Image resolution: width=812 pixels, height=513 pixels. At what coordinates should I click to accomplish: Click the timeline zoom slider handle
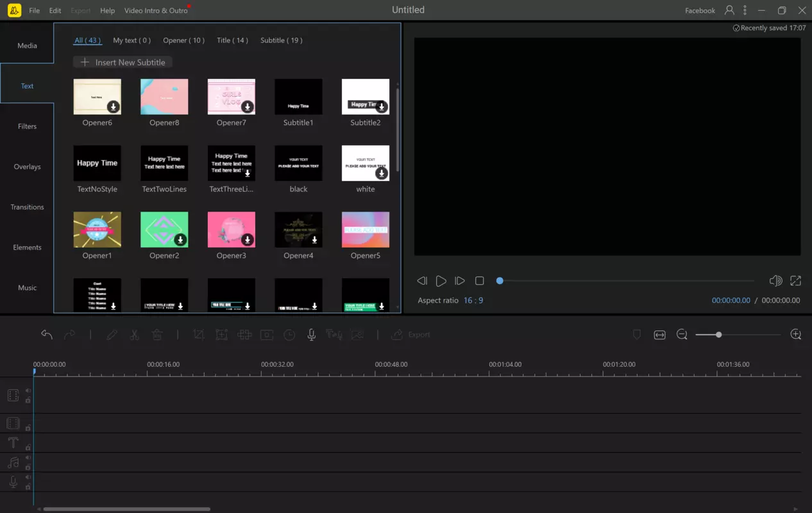point(719,335)
